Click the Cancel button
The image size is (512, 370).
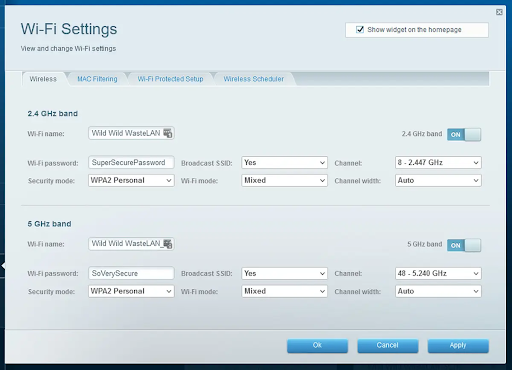[388, 346]
